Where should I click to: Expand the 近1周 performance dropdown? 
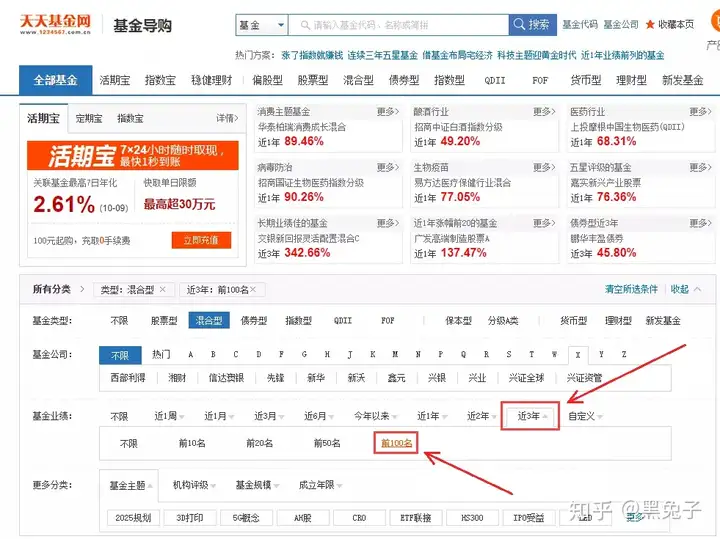click(x=169, y=416)
